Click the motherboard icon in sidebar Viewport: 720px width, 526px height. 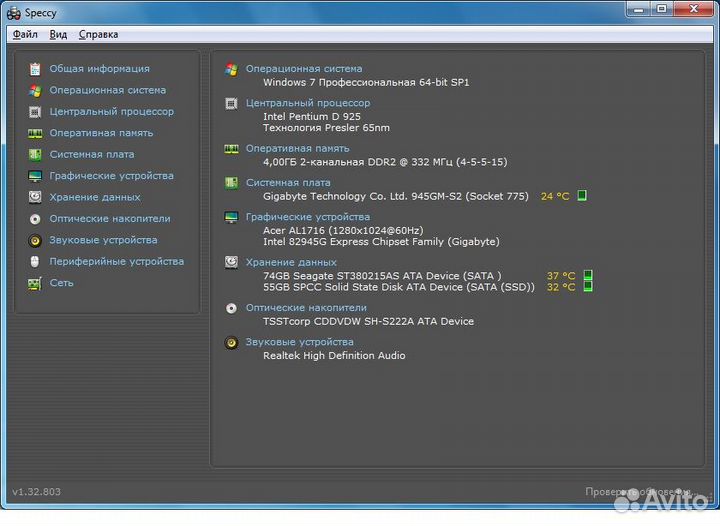[x=35, y=155]
